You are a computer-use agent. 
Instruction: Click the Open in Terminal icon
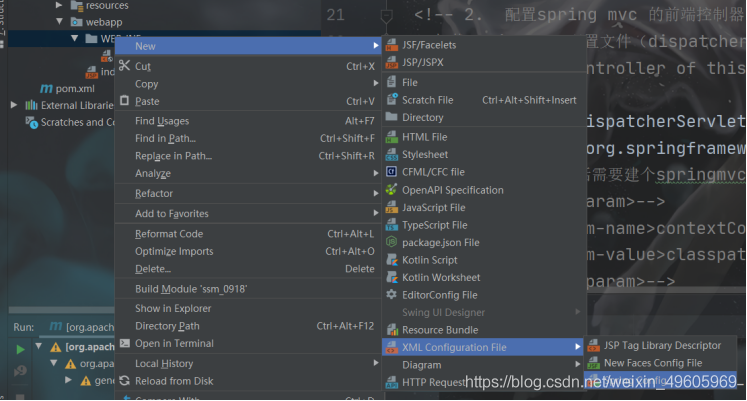tap(124, 343)
